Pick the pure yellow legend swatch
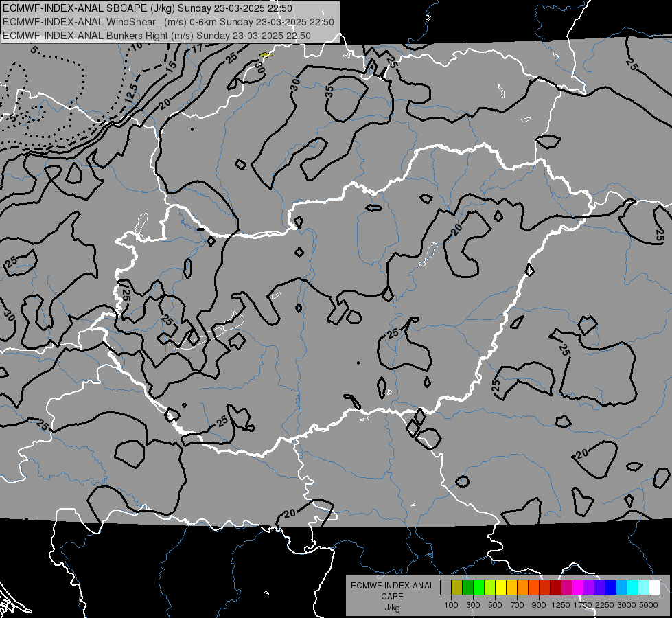 coord(500,588)
